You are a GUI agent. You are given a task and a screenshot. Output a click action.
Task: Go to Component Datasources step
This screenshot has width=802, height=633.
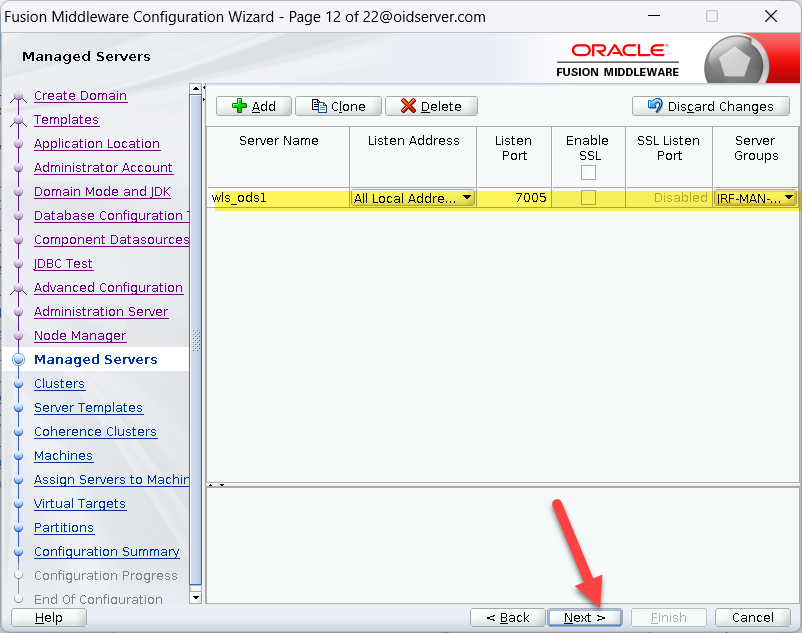click(x=112, y=240)
